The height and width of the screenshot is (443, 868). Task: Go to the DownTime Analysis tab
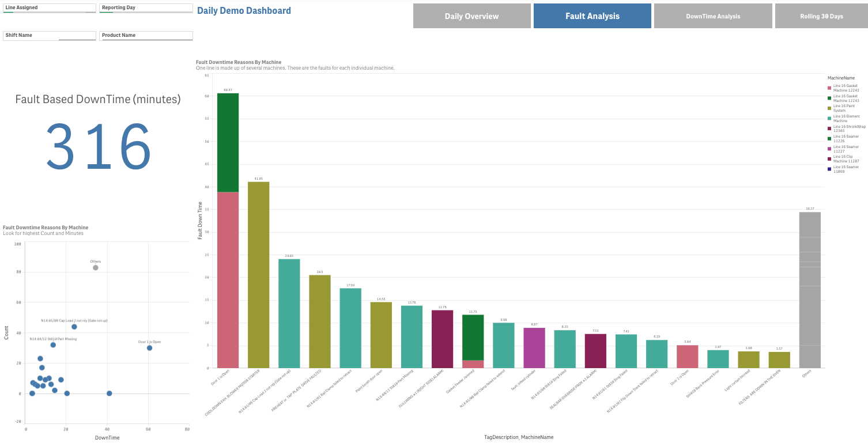pos(712,16)
